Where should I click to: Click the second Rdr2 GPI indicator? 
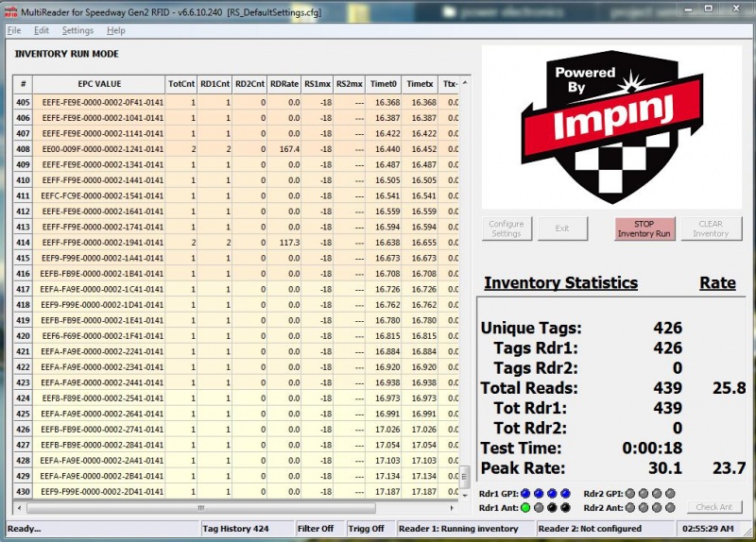click(644, 493)
